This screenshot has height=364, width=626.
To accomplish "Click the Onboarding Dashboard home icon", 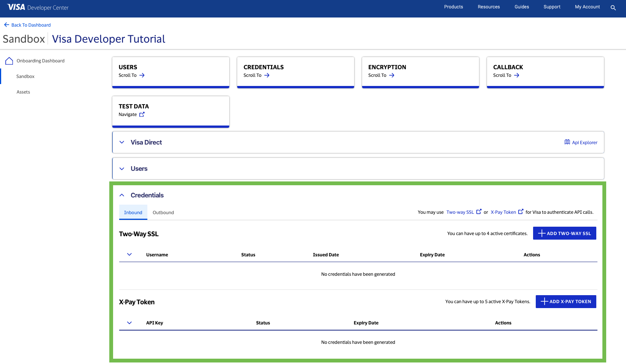I will click(x=9, y=61).
